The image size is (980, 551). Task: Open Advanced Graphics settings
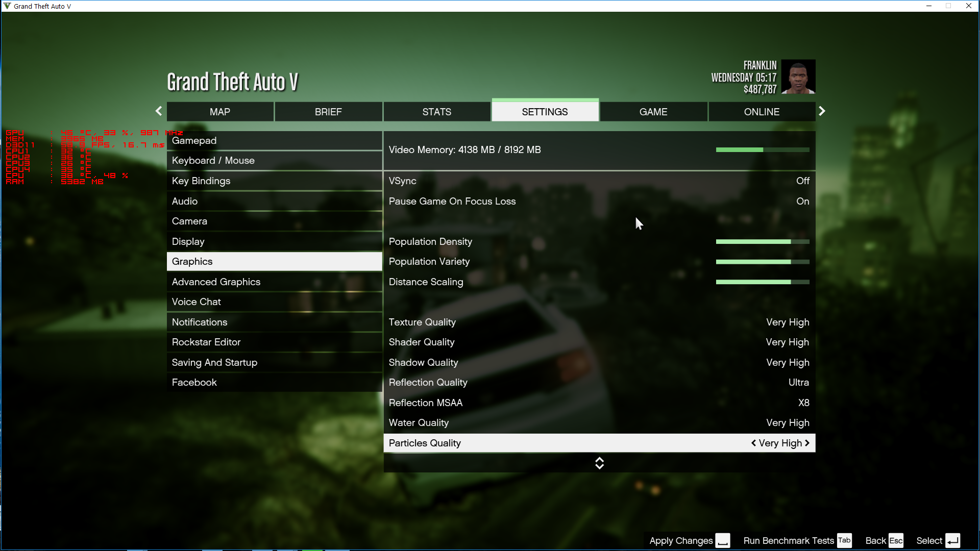275,282
